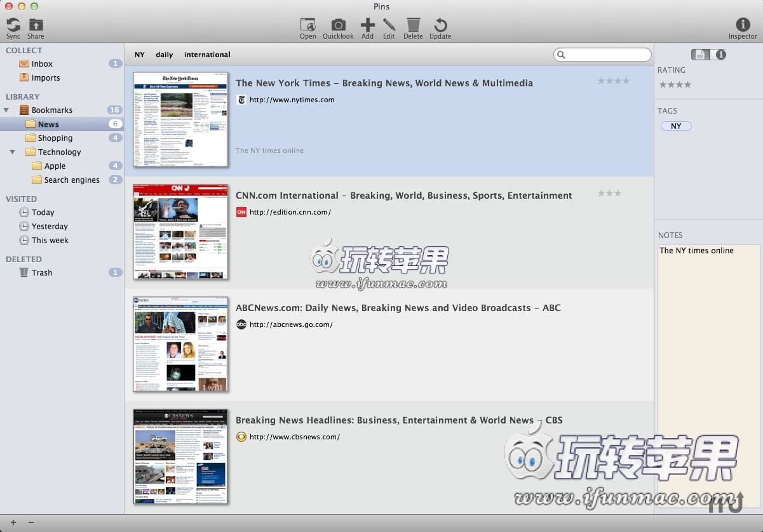Add a new bookmark with Add icon
This screenshot has width=763, height=532.
click(367, 25)
